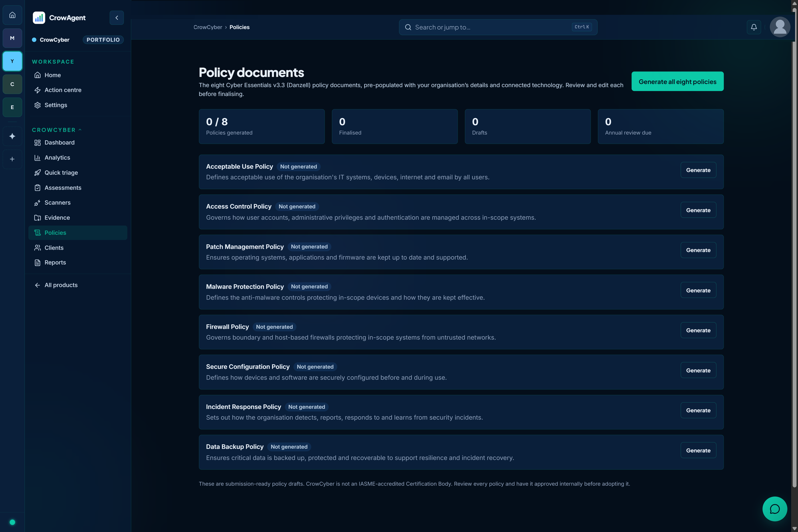Open the Settings menu item
The height and width of the screenshot is (532, 798).
pyautogui.click(x=78, y=105)
